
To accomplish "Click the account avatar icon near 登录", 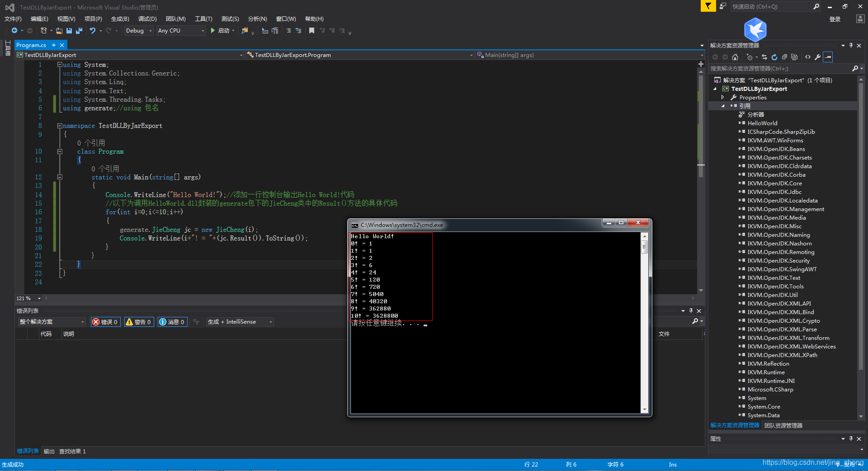I will coord(860,19).
